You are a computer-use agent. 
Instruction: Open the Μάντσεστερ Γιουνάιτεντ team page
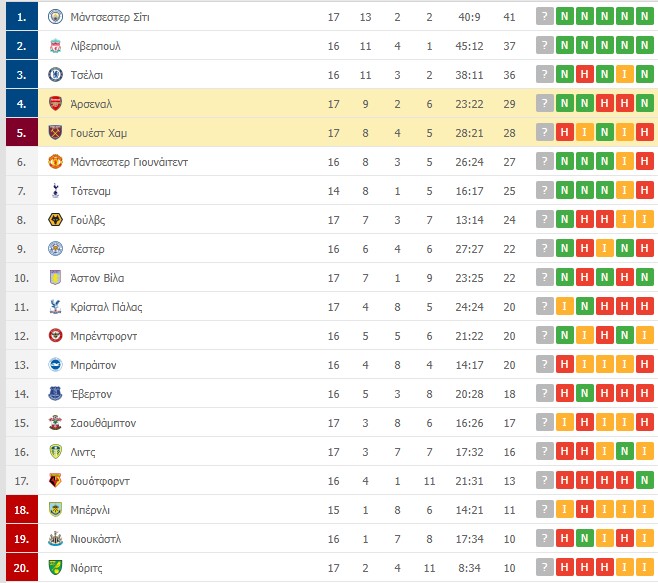(x=129, y=162)
